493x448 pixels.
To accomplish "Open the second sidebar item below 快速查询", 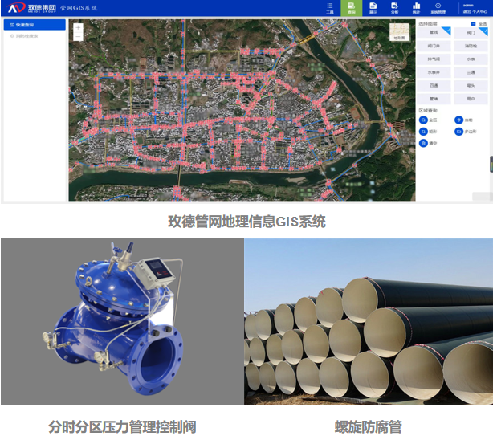I will coord(28,36).
